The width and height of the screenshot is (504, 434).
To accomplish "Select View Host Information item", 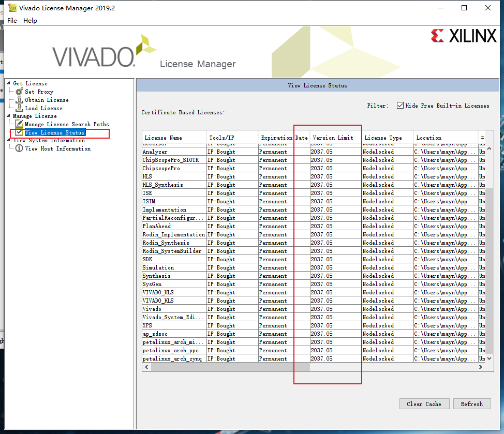I will [x=58, y=148].
